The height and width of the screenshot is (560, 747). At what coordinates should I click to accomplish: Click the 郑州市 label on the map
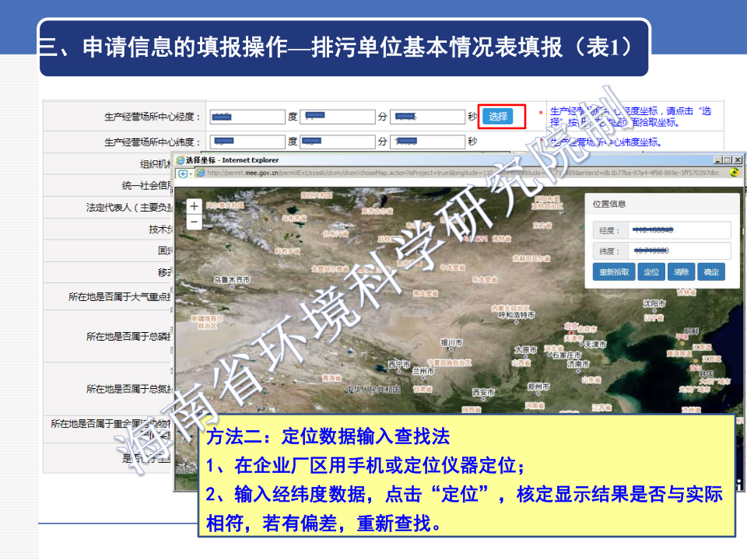tap(538, 387)
